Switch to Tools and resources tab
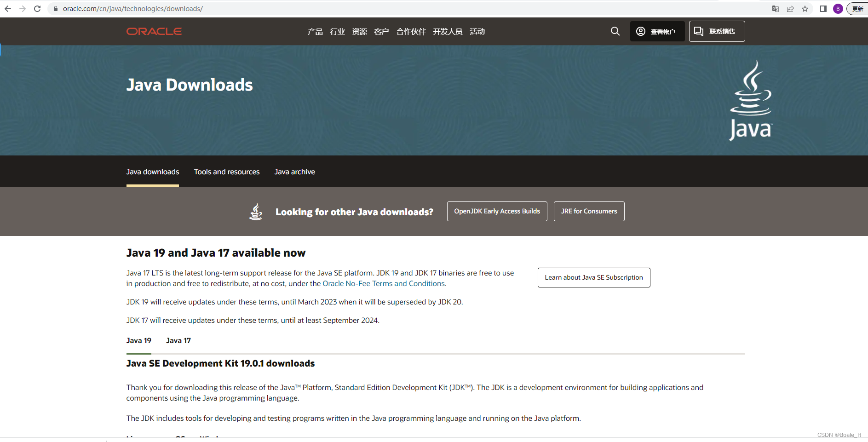This screenshot has height=442, width=868. click(x=227, y=172)
